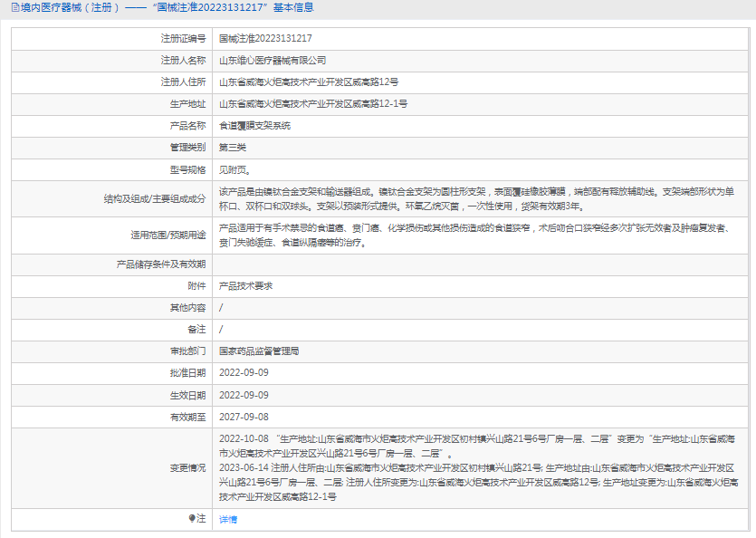
Task: Click the lightbulb note icon beside 注
Action: point(192,518)
